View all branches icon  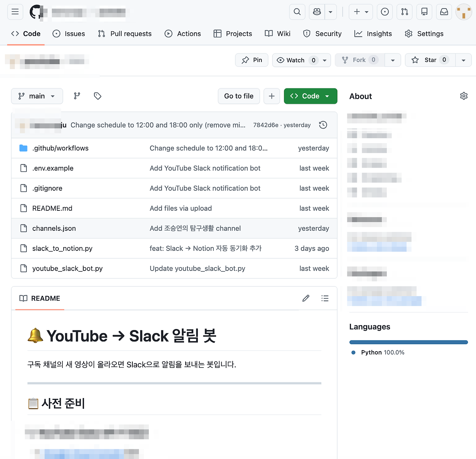click(x=77, y=96)
